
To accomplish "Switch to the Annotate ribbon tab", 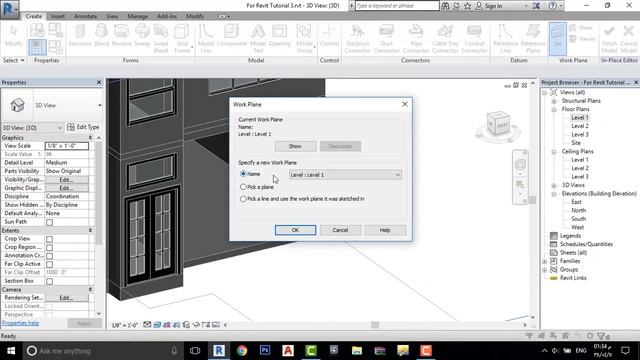I will click(x=86, y=16).
